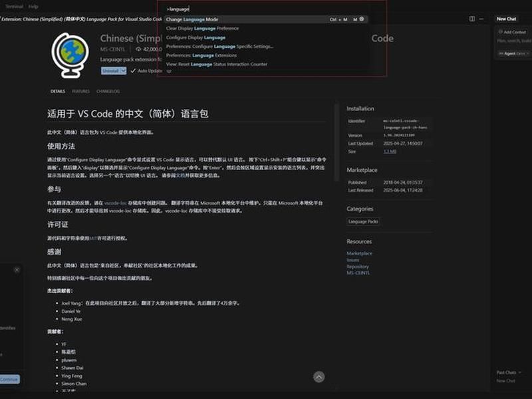This screenshot has width=532, height=399.
Task: Click the command palette input with '>language'
Action: click(265, 9)
